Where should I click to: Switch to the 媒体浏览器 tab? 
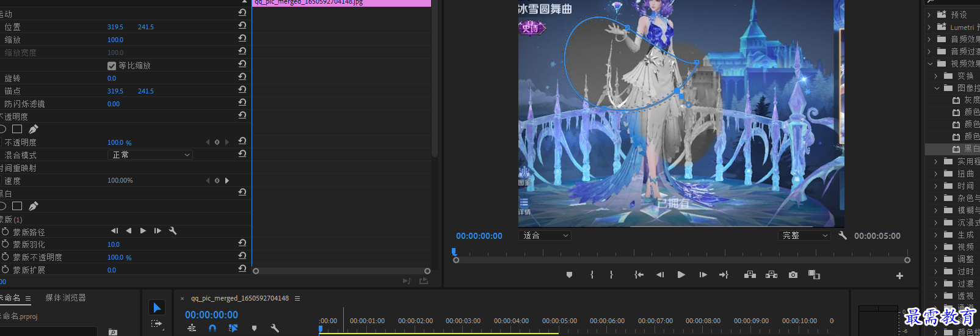coord(65,298)
